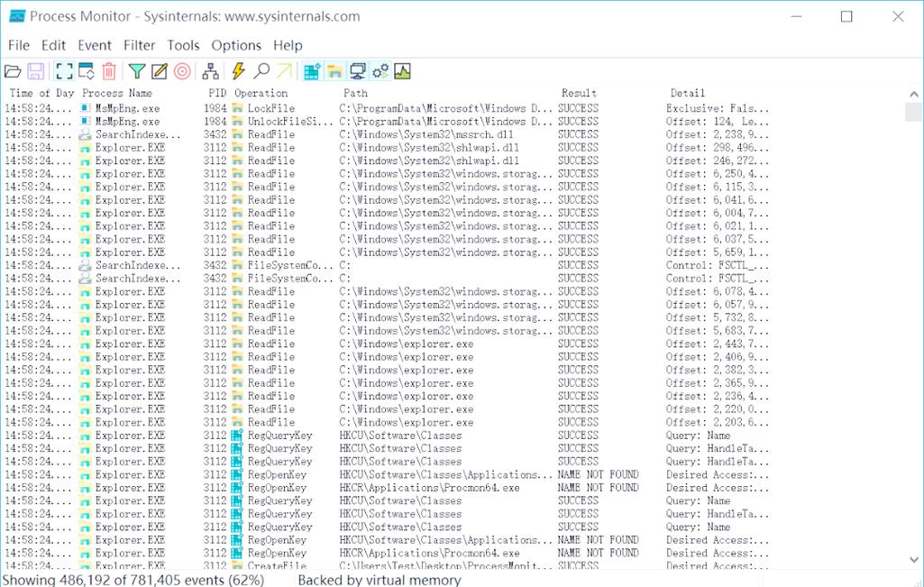This screenshot has width=924, height=587.
Task: Open the Options menu
Action: point(236,45)
